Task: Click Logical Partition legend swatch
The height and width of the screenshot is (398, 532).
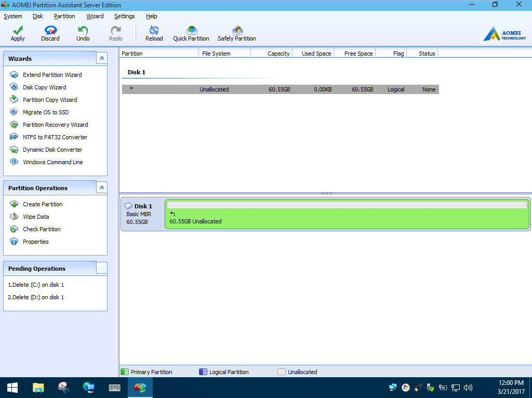Action: tap(203, 372)
